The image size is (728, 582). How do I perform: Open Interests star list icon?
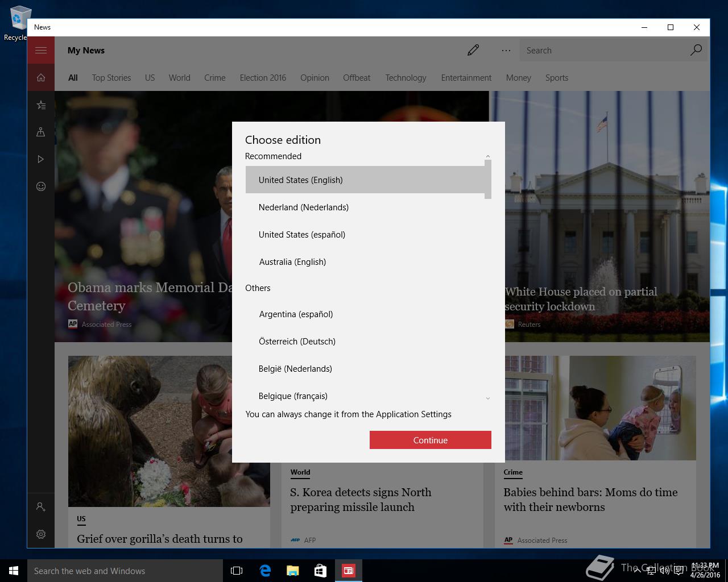coord(41,105)
